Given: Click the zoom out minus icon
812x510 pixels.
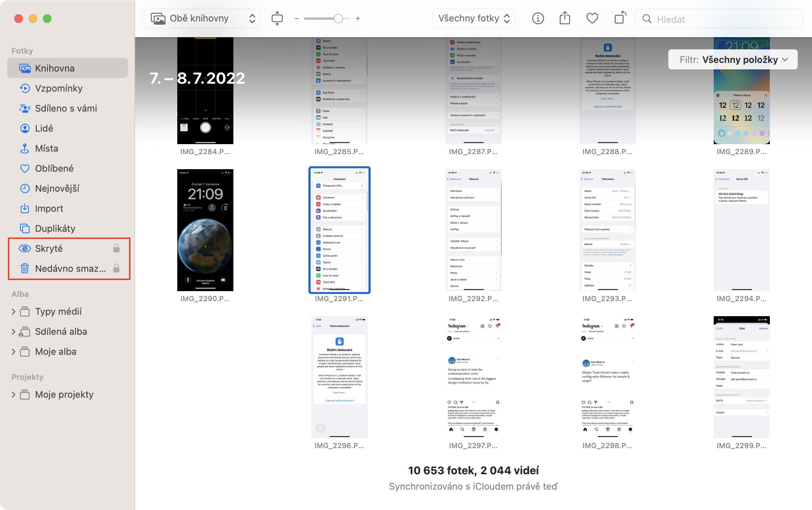Looking at the screenshot, I should pos(296,19).
